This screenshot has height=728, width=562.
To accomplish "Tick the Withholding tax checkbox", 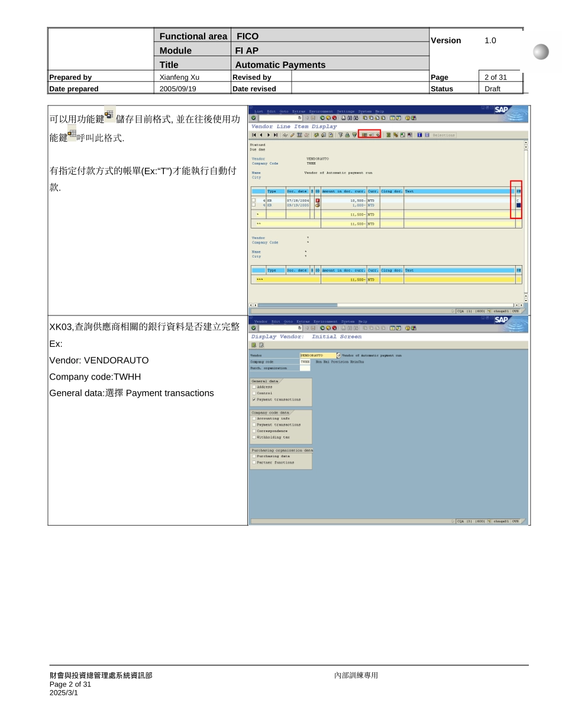I will (254, 437).
